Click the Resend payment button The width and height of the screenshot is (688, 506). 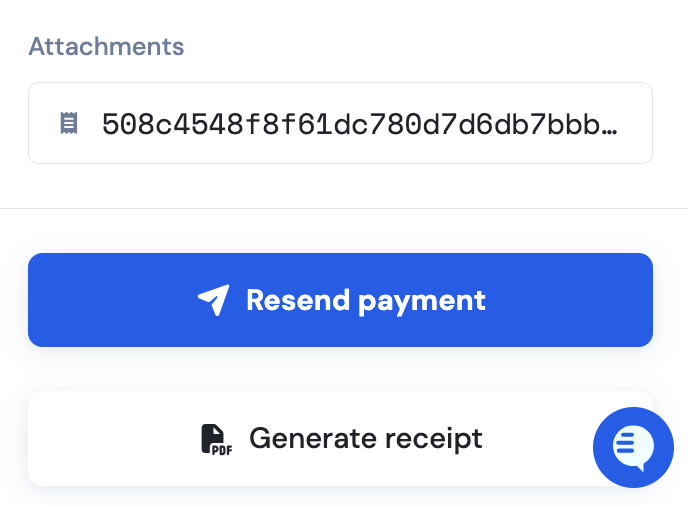point(340,300)
